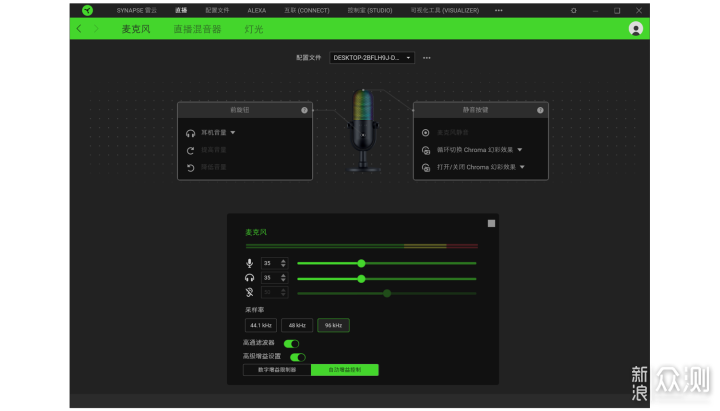Click the headphone icon beside 耳机音量
This screenshot has width=720, height=411.
point(191,133)
